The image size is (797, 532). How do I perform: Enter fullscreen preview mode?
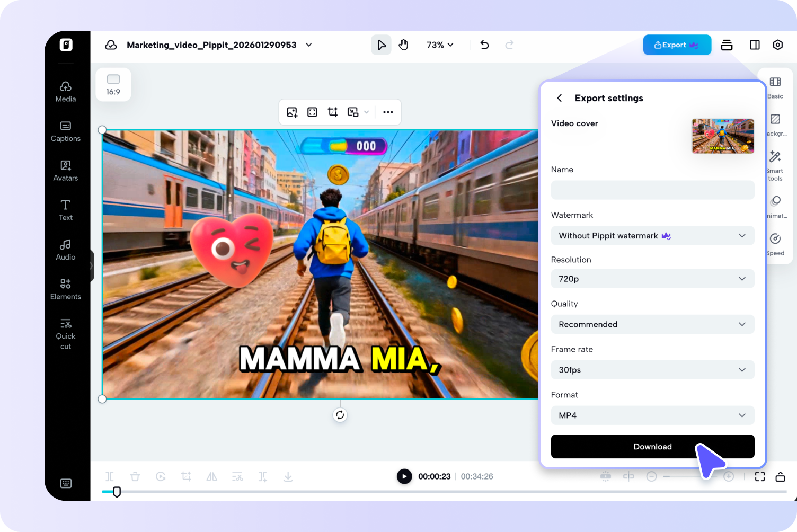(760, 476)
